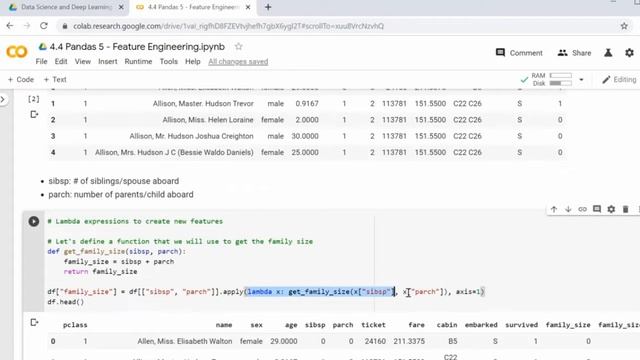Run the family size code cell
640x360 pixels.
click(x=34, y=221)
